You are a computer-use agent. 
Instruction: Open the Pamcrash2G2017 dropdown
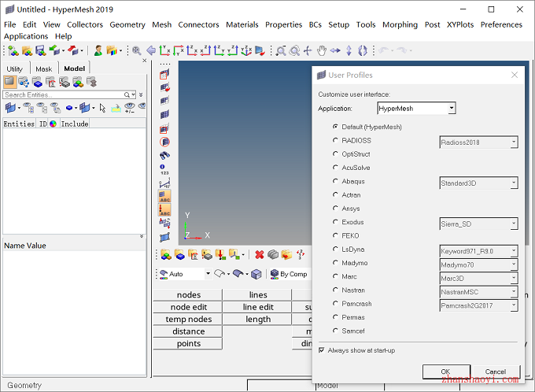tap(514, 305)
